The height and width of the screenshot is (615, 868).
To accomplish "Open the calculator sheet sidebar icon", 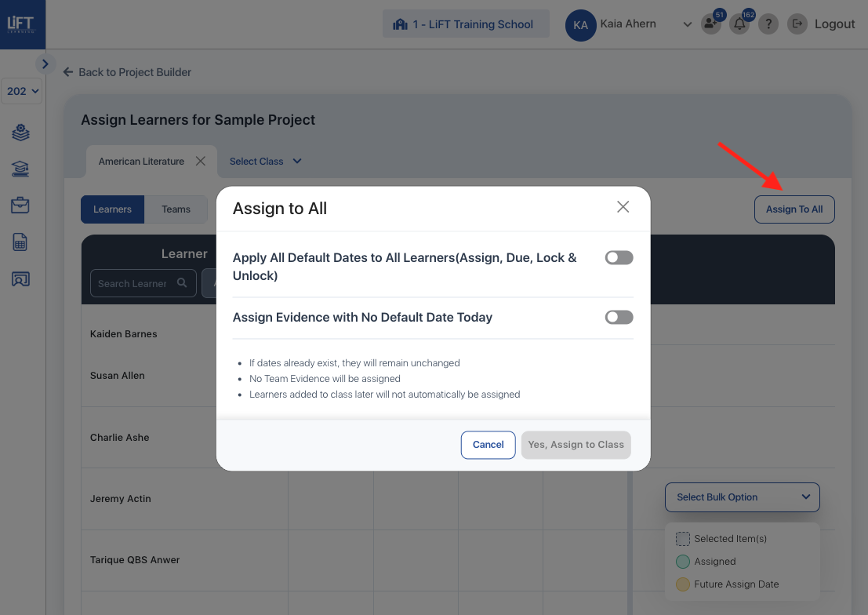I will [20, 242].
